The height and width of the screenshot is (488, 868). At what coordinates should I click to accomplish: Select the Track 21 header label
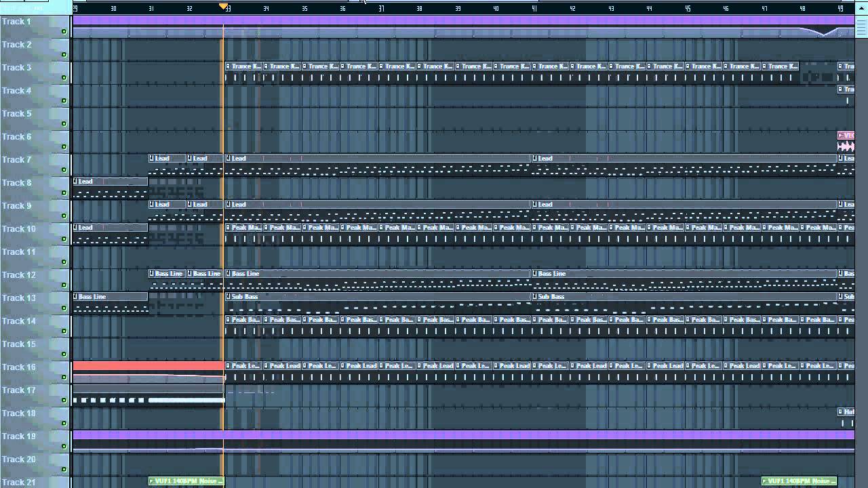tap(19, 483)
